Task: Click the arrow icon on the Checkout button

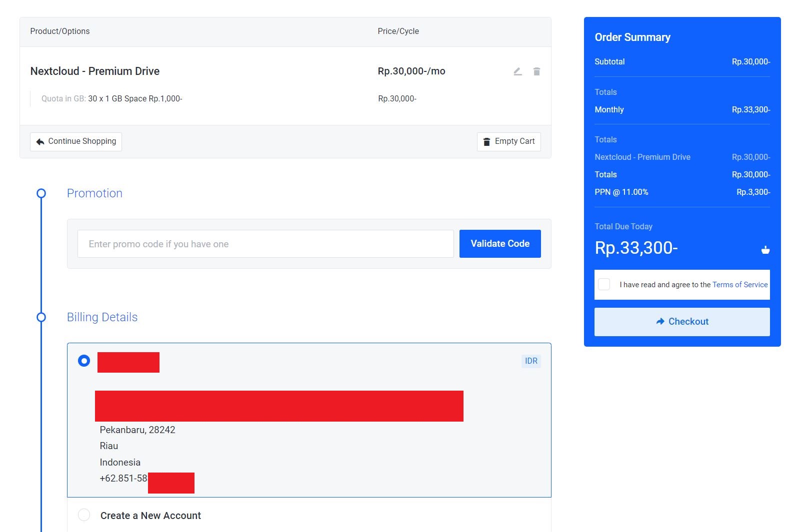Action: 659,322
